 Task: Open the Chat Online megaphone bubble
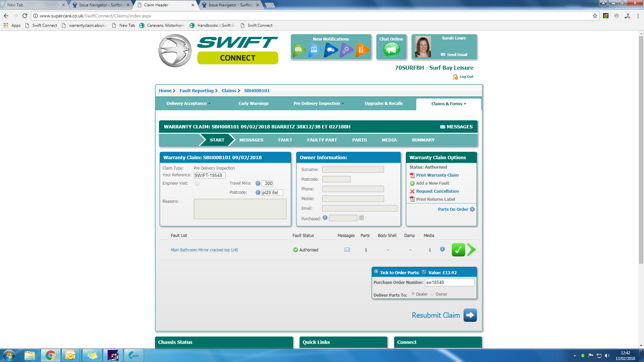click(391, 50)
